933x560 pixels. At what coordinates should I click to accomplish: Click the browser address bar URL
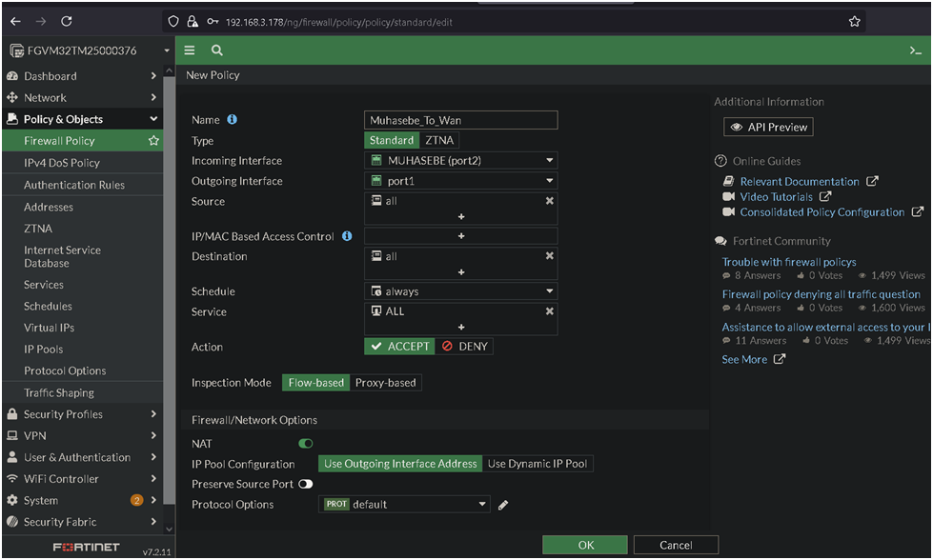click(338, 22)
